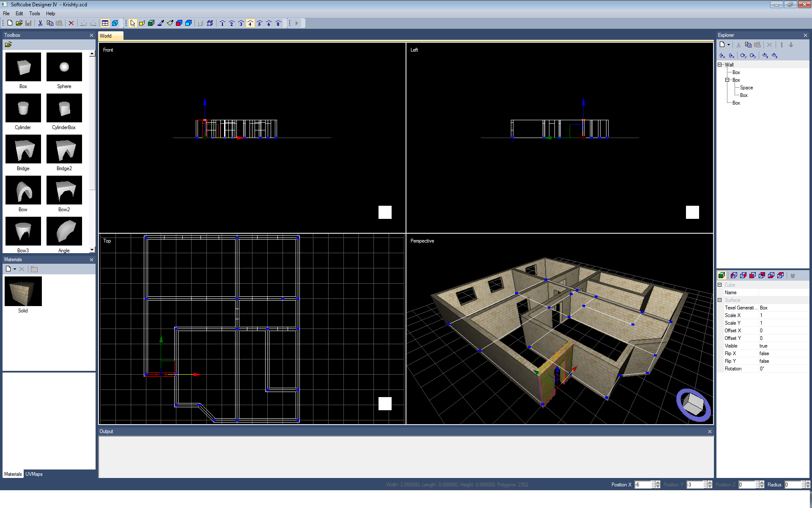Toggle grid level 4 button in toolbar
This screenshot has width=812, height=508.
coord(250,23)
